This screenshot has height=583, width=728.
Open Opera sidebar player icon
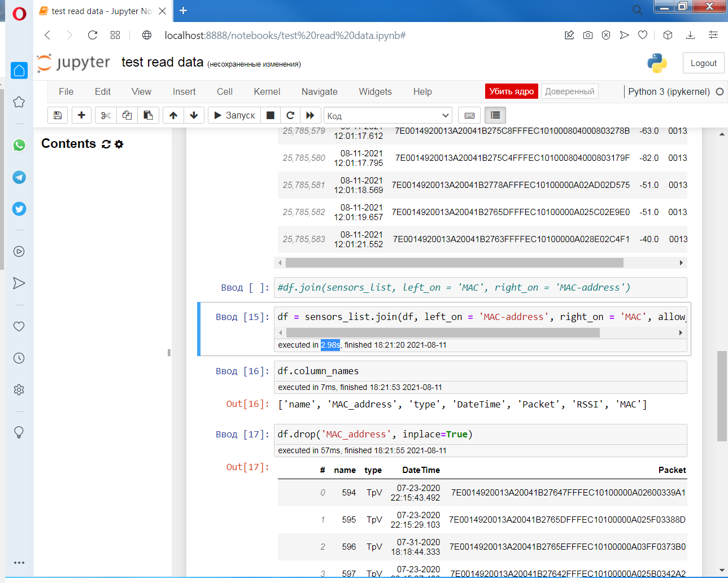click(x=19, y=251)
